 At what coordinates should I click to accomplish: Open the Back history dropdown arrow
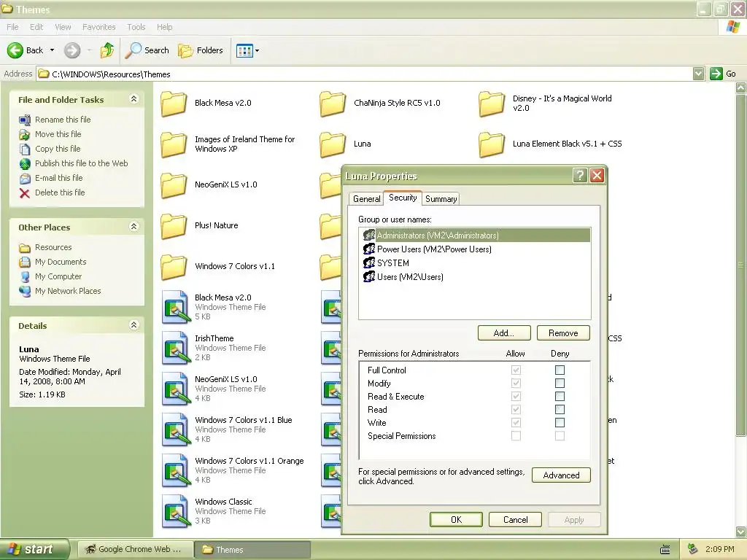[x=52, y=50]
